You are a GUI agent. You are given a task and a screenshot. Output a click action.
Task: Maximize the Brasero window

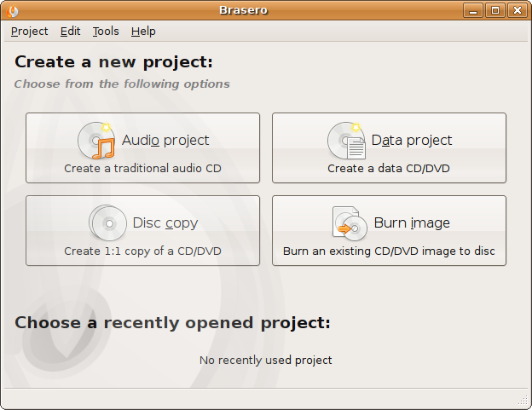tap(495, 10)
